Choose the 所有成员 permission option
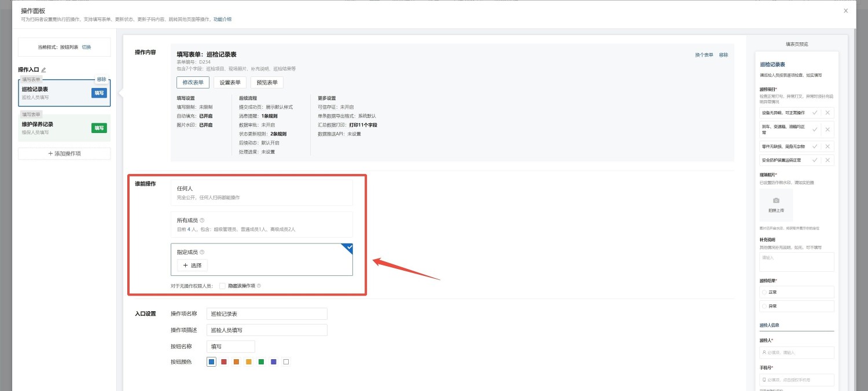The width and height of the screenshot is (868, 391). tap(262, 224)
